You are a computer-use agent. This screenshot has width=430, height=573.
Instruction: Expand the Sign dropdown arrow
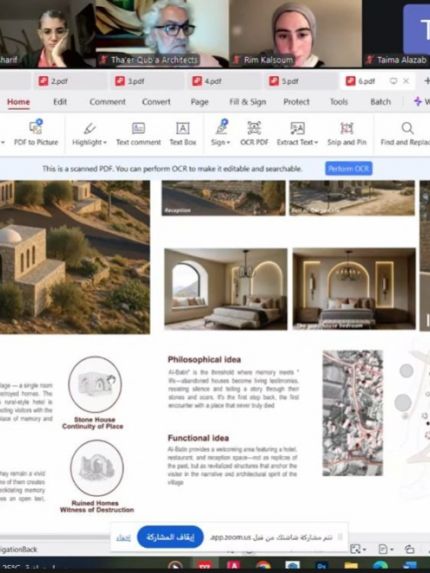[x=228, y=143]
